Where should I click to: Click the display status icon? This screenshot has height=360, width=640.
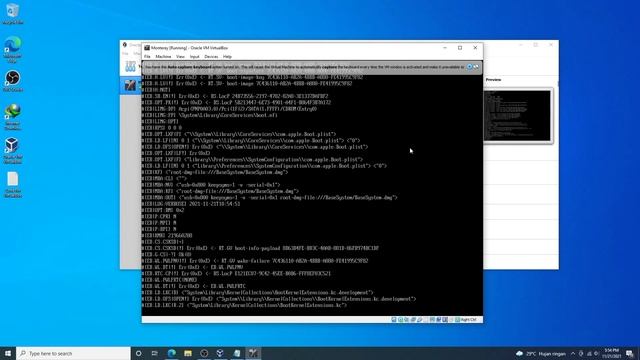pyautogui.click(x=432, y=320)
